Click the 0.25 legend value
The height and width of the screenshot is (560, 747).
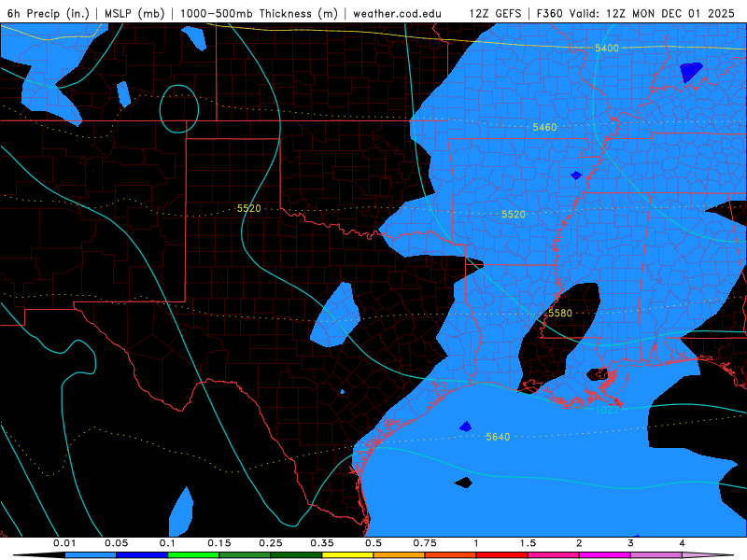click(271, 543)
